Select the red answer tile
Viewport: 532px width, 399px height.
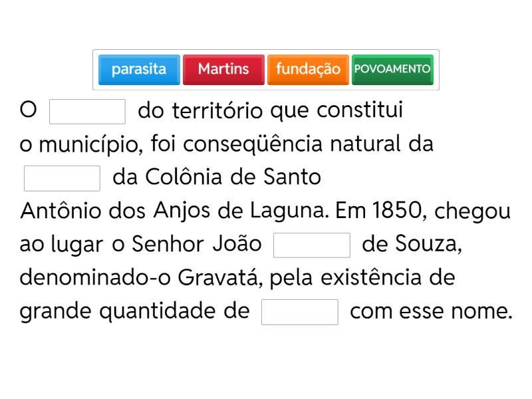coord(223,69)
